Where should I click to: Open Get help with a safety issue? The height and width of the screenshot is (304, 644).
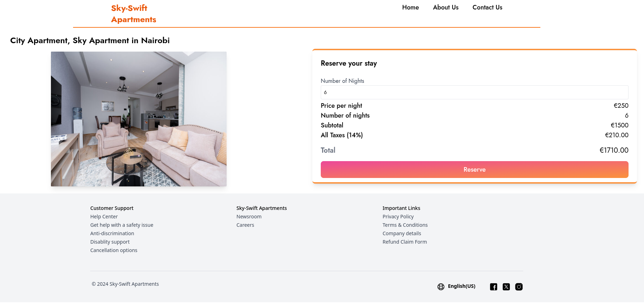tap(122, 225)
